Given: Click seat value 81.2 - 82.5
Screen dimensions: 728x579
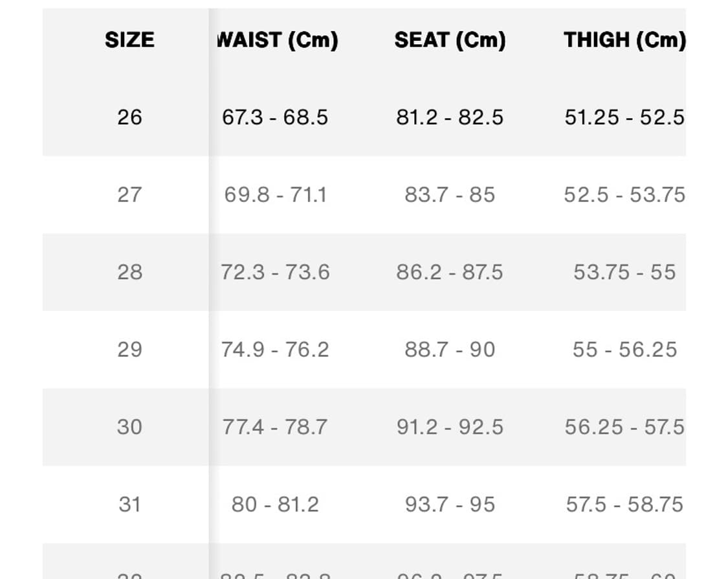Looking at the screenshot, I should coord(450,117).
